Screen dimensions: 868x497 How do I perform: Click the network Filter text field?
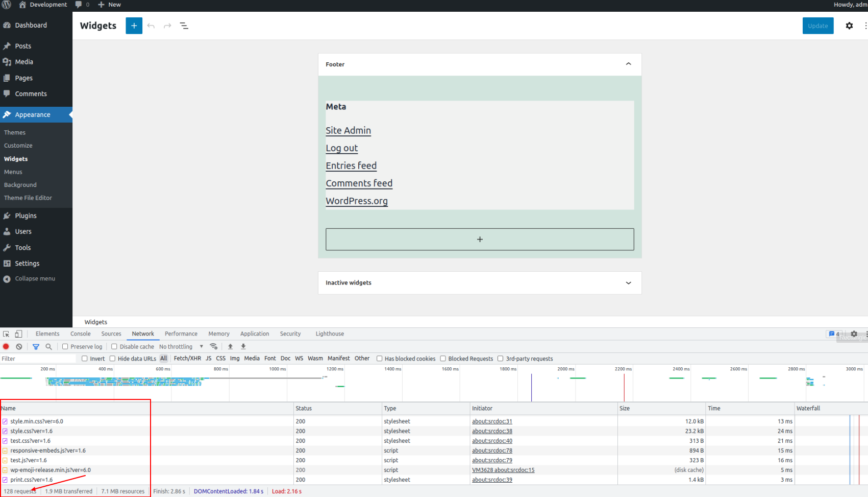(x=38, y=359)
